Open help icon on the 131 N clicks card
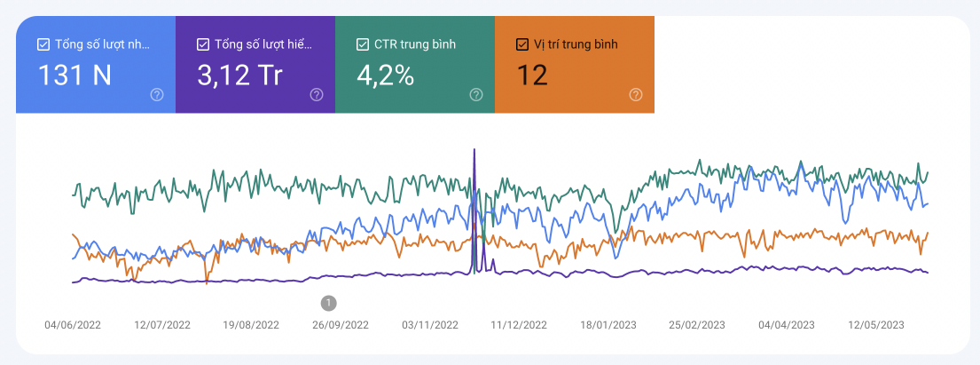This screenshot has width=980, height=365. pyautogui.click(x=157, y=94)
